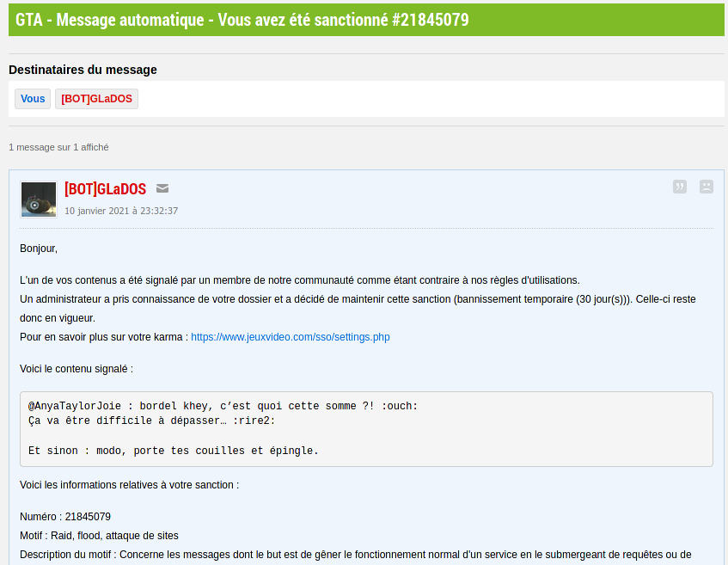This screenshot has width=728, height=565.
Task: Select the 'Vous' recipient tag
Action: [x=33, y=99]
